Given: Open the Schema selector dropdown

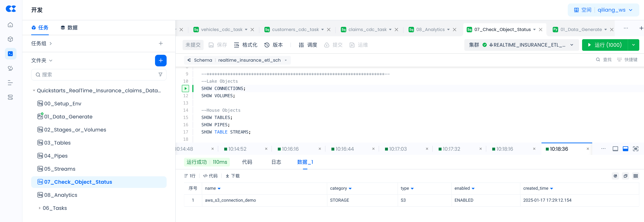Looking at the screenshot, I should [x=285, y=60].
